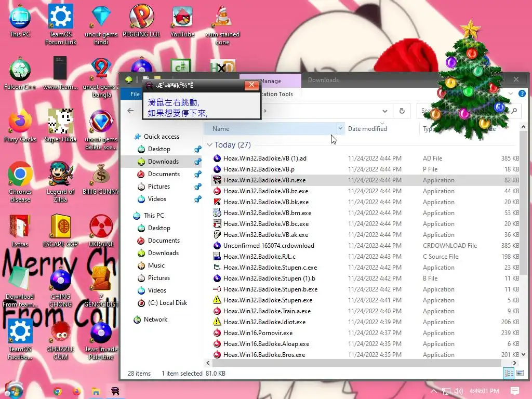Image resolution: width=532 pixels, height=399 pixels.
Task: Collapse the Today (27) group
Action: 209,145
